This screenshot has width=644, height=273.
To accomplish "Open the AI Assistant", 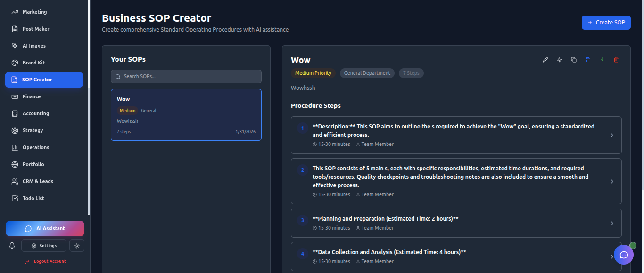I will pyautogui.click(x=45, y=228).
